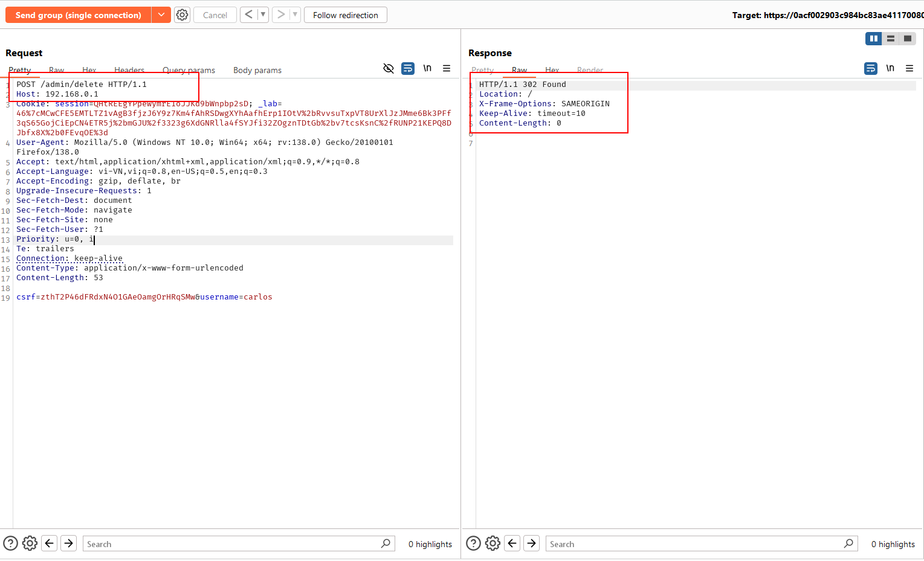Switch request view to Hex tab
The height and width of the screenshot is (561, 924).
click(89, 70)
